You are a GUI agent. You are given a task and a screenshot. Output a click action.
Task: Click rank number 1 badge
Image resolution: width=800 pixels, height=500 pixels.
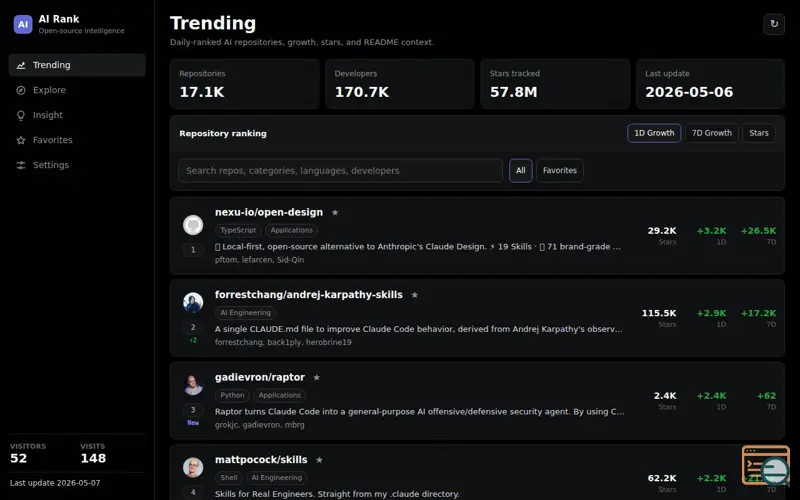coord(193,250)
